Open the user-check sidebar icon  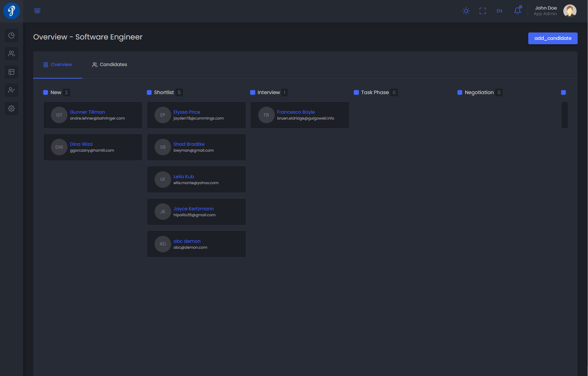point(11,90)
